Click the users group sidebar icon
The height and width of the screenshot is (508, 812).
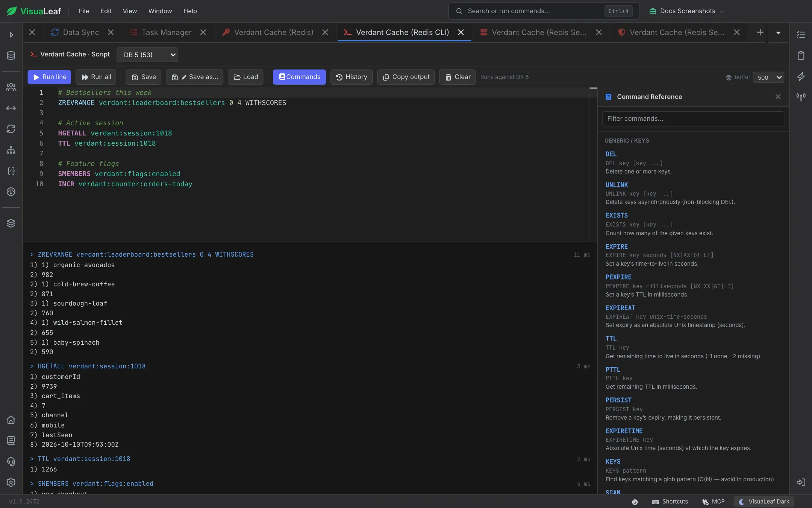11,87
